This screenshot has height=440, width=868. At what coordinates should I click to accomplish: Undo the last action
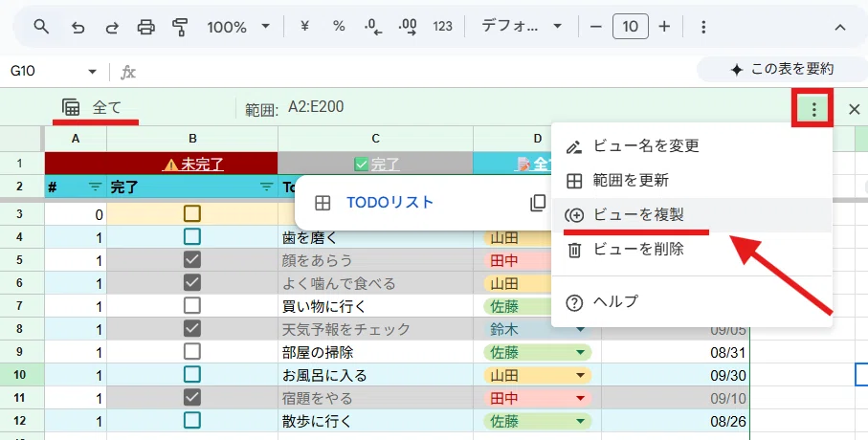(x=78, y=27)
